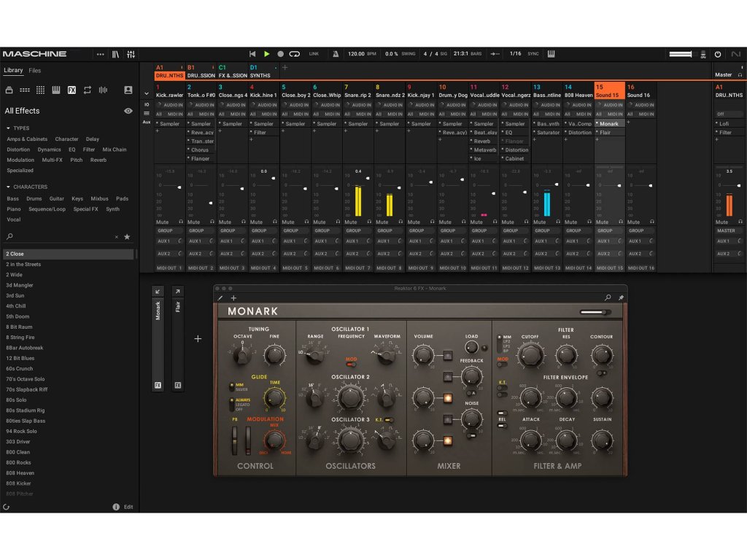Click the Monark header volume slider
747x560 pixels.
(595, 312)
